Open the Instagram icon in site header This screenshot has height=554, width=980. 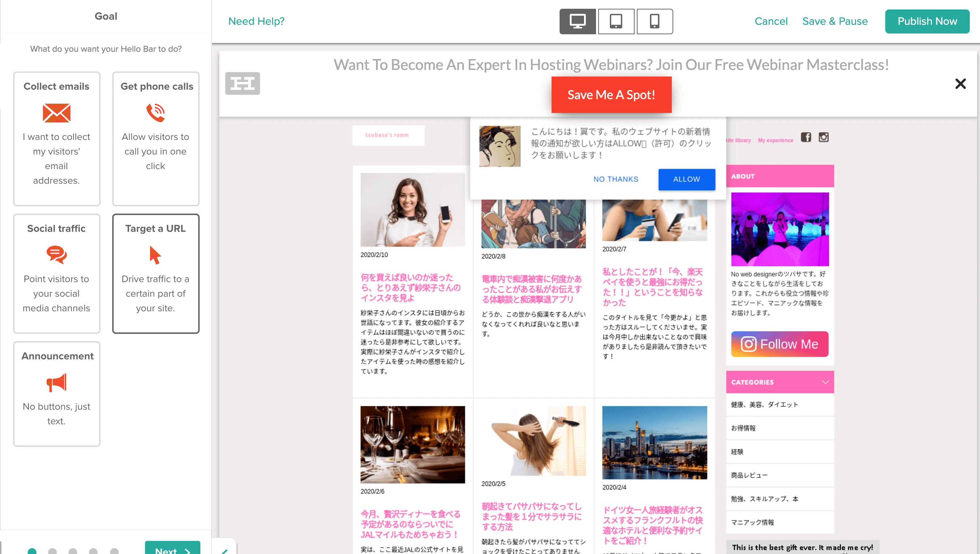pos(823,137)
